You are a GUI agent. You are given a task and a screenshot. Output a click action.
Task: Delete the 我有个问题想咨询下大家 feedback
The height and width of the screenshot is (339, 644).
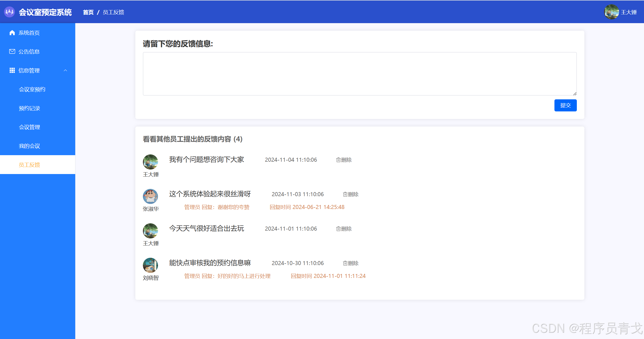[x=344, y=160]
